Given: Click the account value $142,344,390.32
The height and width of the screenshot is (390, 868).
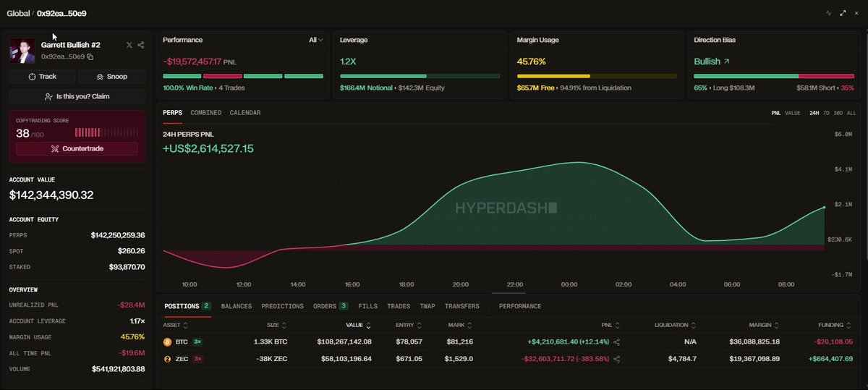Looking at the screenshot, I should point(51,195).
